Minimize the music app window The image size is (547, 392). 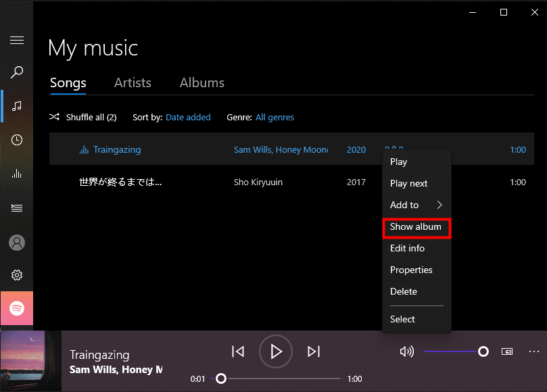(x=473, y=12)
